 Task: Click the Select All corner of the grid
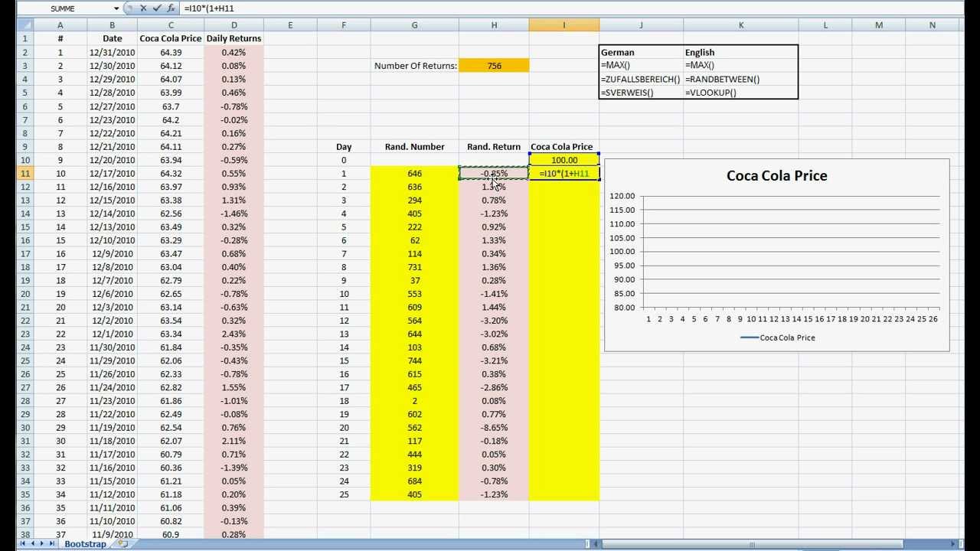click(x=25, y=25)
